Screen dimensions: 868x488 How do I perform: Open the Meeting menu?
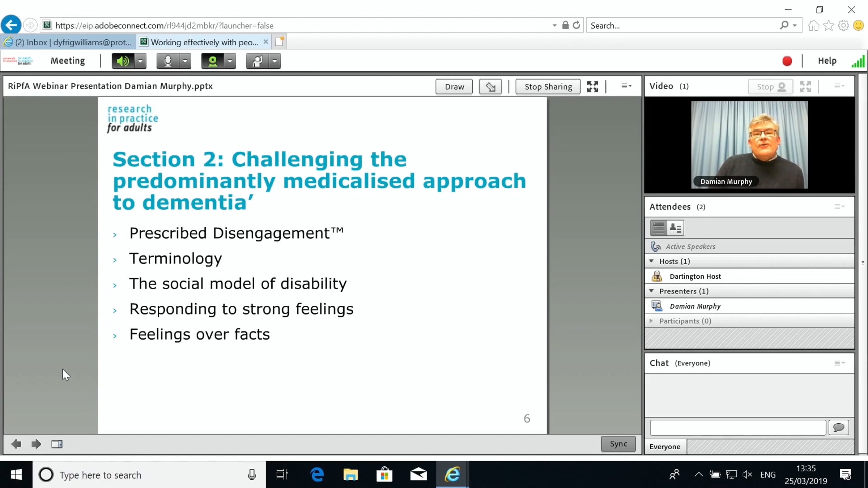point(68,61)
